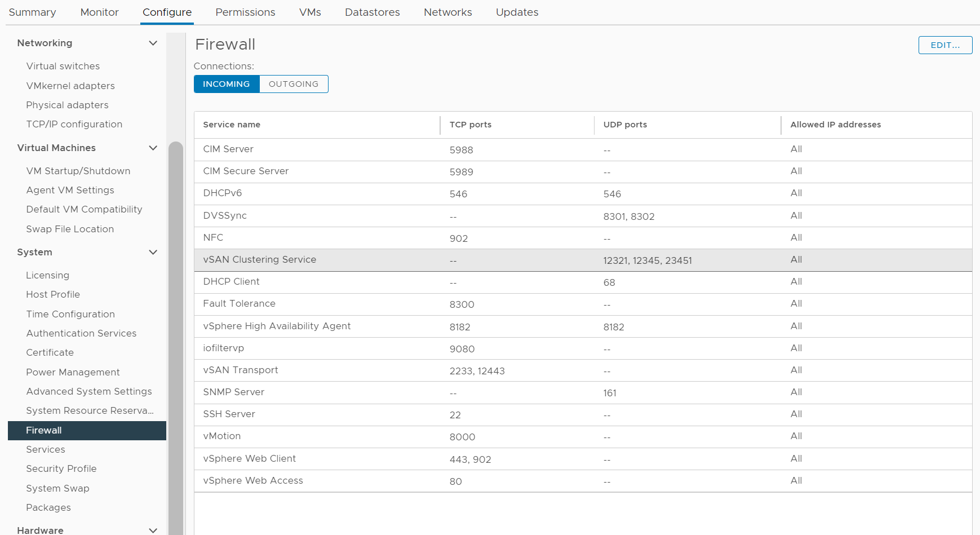The height and width of the screenshot is (535, 980).
Task: Open Agent VM Settings
Action: point(70,190)
